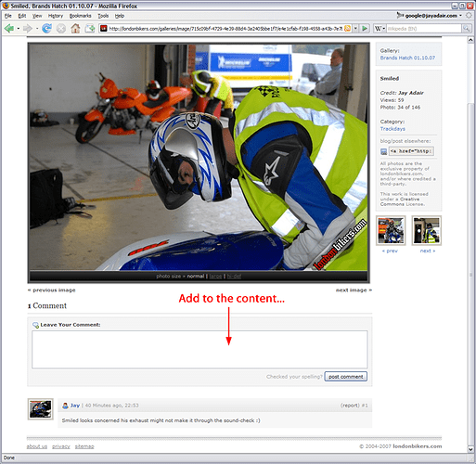The width and height of the screenshot is (476, 464).
Task: Open the Wikipedia search engine selector
Action: [380, 29]
